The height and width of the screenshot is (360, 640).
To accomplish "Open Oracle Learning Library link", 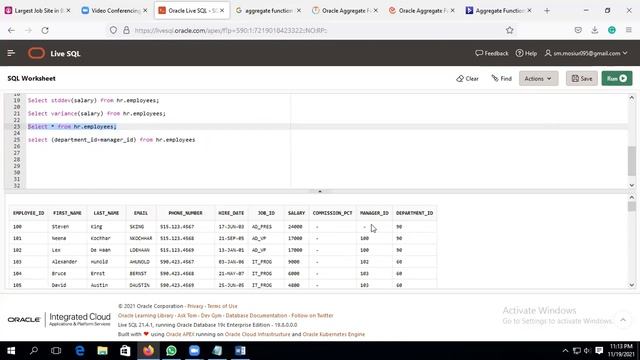I will click(x=146, y=316).
